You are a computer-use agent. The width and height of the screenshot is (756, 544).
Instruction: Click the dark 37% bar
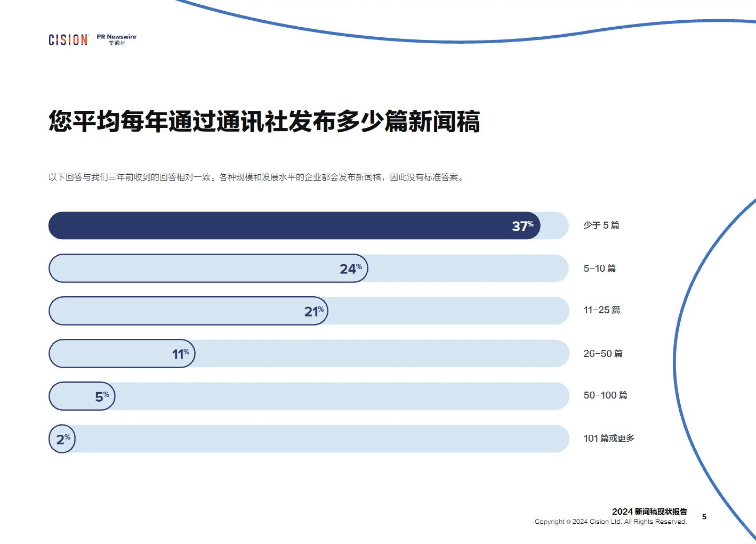coord(294,225)
